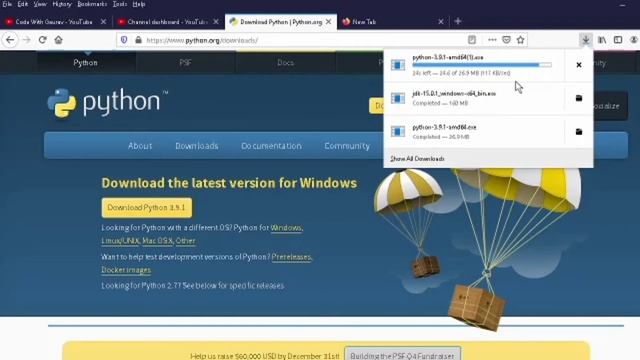
Task: Show sidebars toolbar icon
Action: click(618, 40)
